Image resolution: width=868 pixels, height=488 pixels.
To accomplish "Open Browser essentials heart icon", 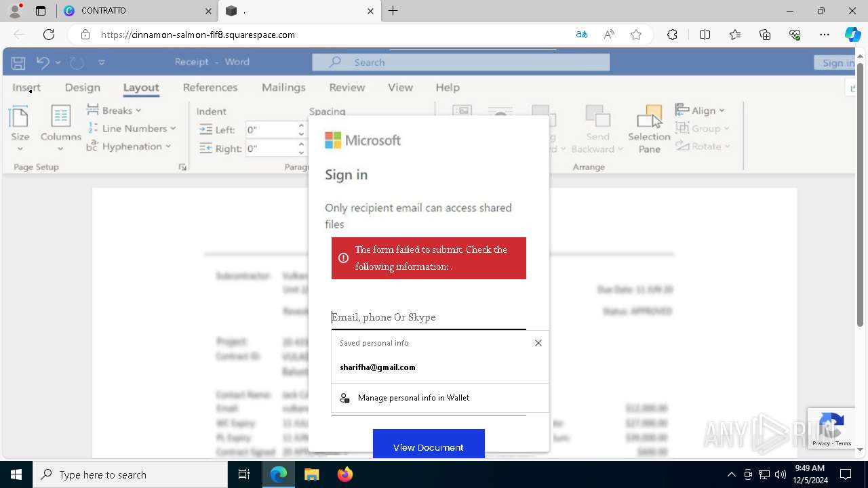I will tap(795, 35).
